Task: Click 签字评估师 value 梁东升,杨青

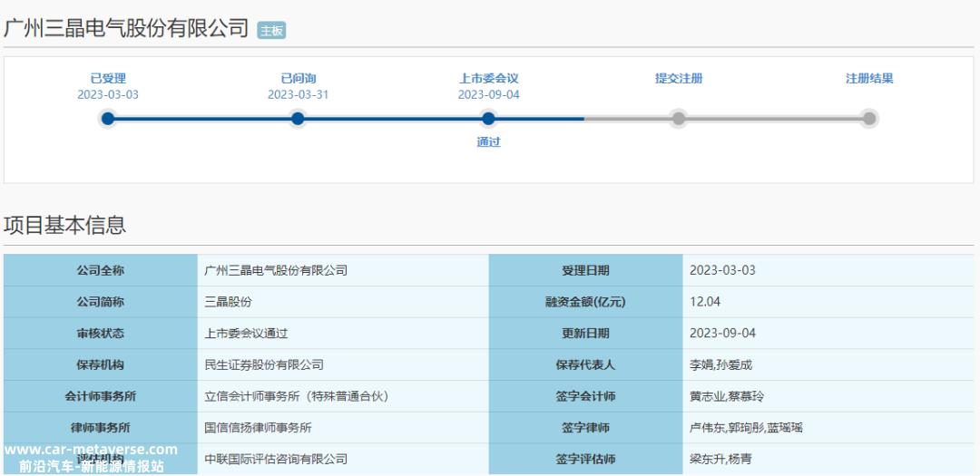Action: pyautogui.click(x=720, y=459)
